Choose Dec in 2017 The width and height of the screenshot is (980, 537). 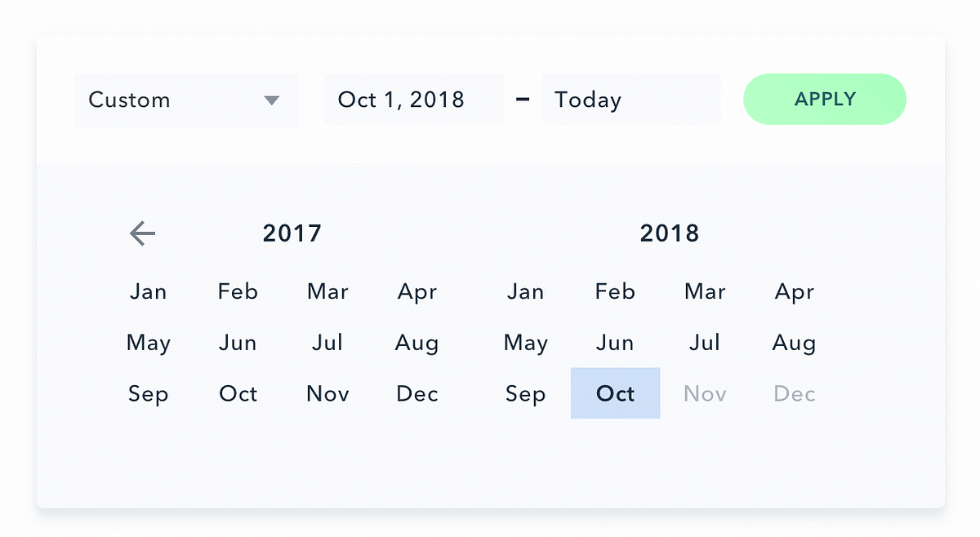pos(416,393)
